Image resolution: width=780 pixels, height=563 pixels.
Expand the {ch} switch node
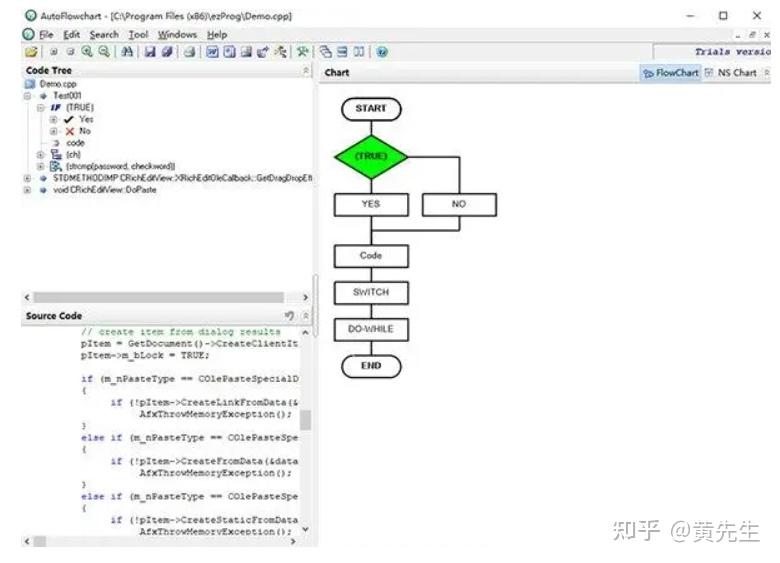(x=41, y=155)
